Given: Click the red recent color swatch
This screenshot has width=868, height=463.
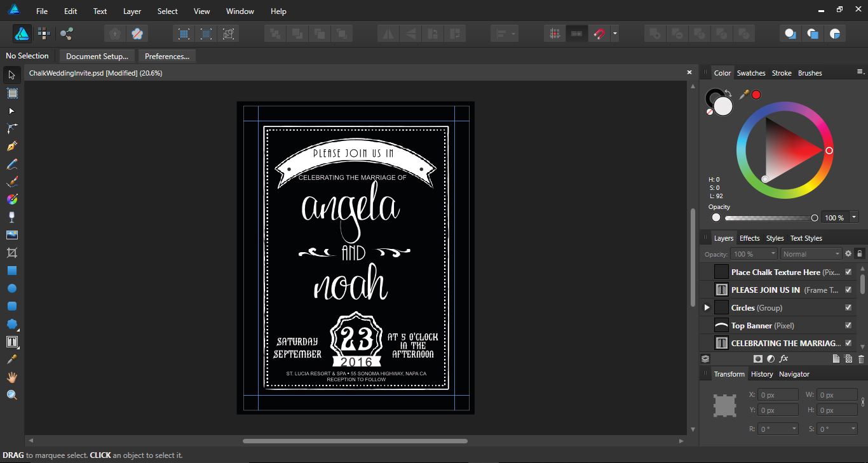Looking at the screenshot, I should click(756, 95).
